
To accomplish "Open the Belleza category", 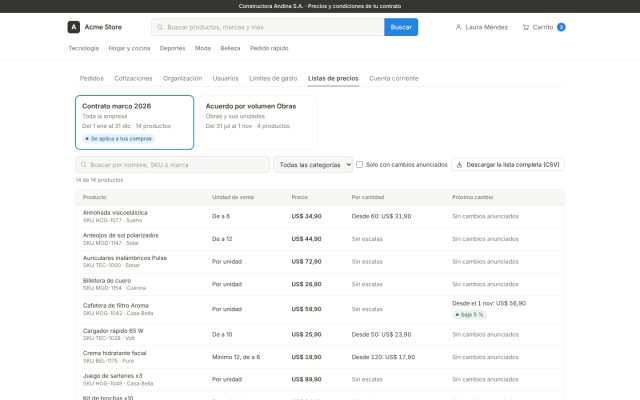I will tap(230, 48).
